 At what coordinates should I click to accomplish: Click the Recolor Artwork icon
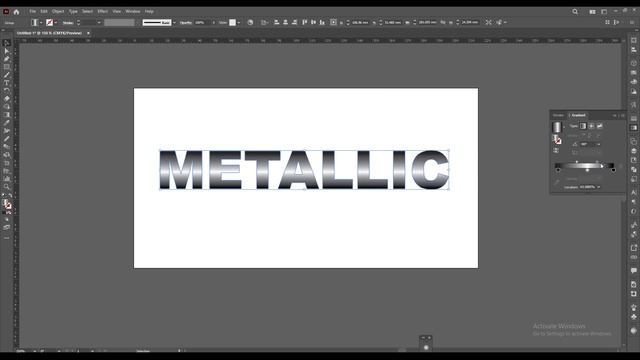[250, 22]
